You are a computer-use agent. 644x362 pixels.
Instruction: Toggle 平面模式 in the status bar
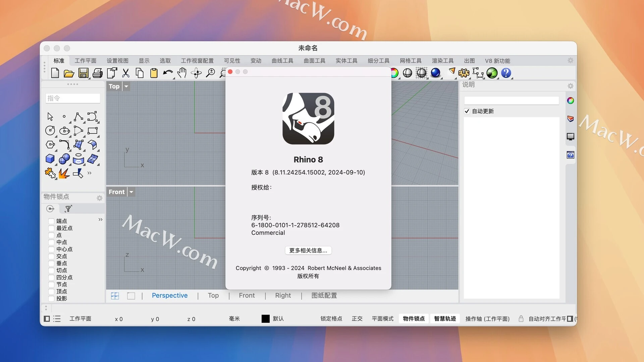[x=383, y=319]
